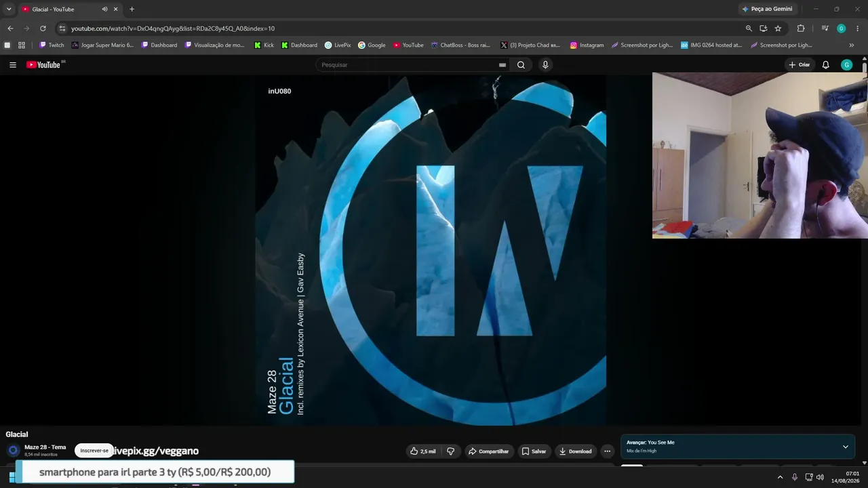Open the IMG 0264 hosted bookmark
Viewport: 868px width, 488px height.
point(711,45)
